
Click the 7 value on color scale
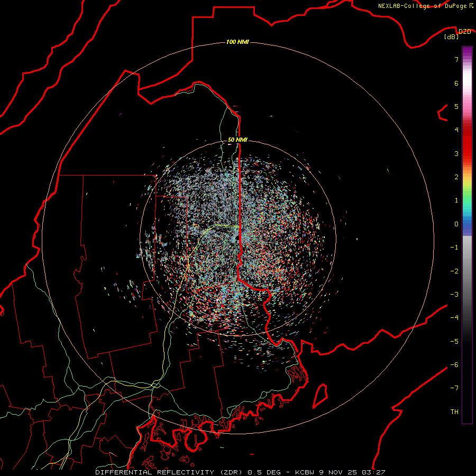456,59
